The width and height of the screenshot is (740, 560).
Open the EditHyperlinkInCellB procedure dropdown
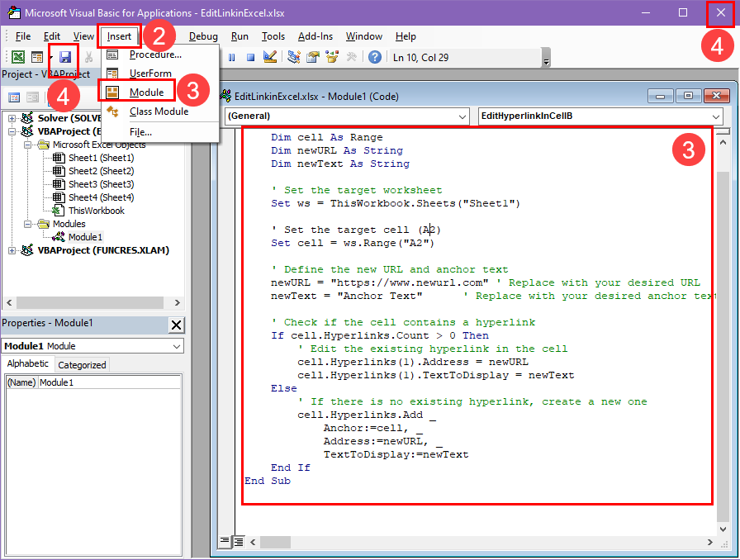(716, 116)
